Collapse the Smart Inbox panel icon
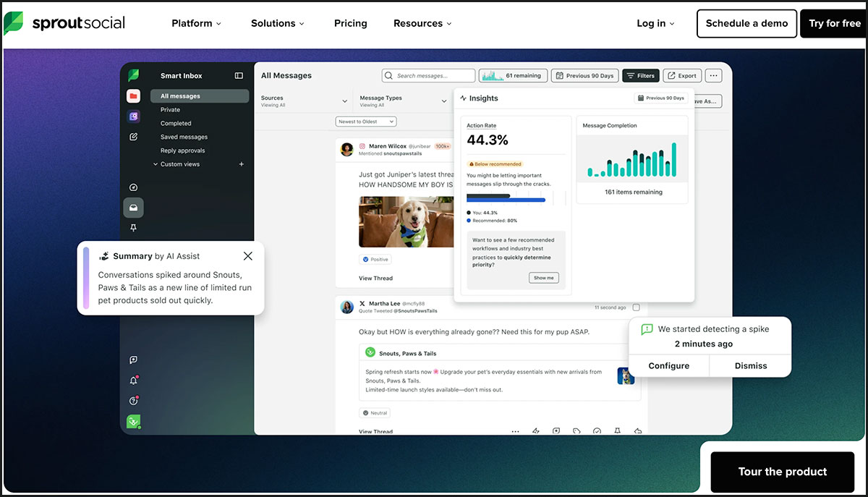868x497 pixels. [239, 75]
